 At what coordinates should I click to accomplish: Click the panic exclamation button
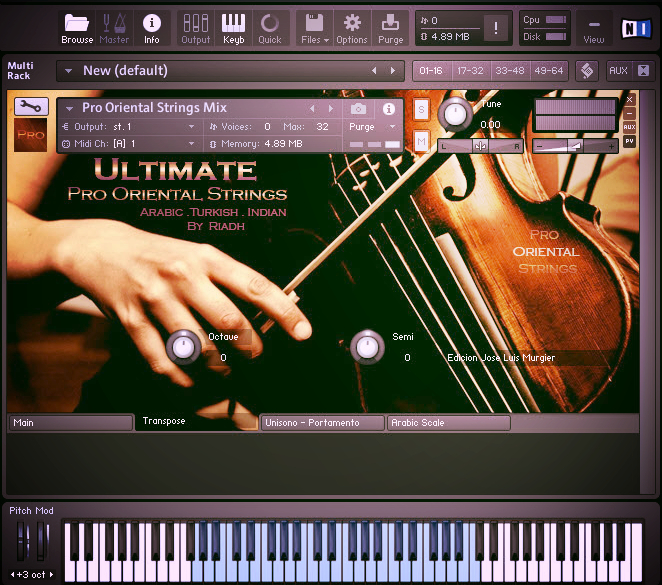pyautogui.click(x=495, y=28)
